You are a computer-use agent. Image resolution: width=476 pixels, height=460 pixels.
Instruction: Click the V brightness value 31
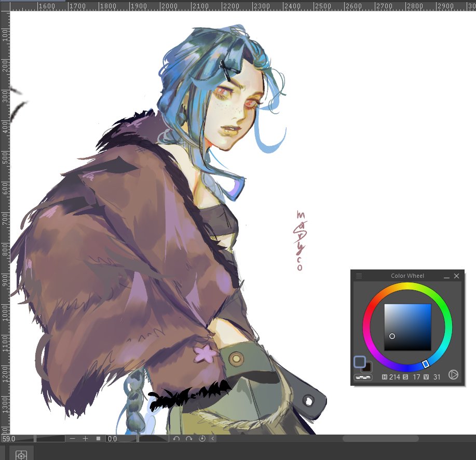coord(437,377)
